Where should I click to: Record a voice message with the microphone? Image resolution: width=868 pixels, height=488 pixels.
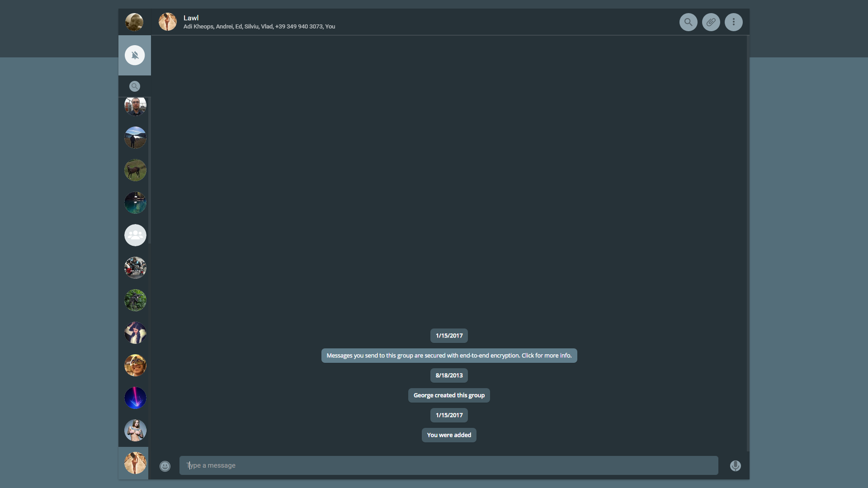click(x=736, y=465)
